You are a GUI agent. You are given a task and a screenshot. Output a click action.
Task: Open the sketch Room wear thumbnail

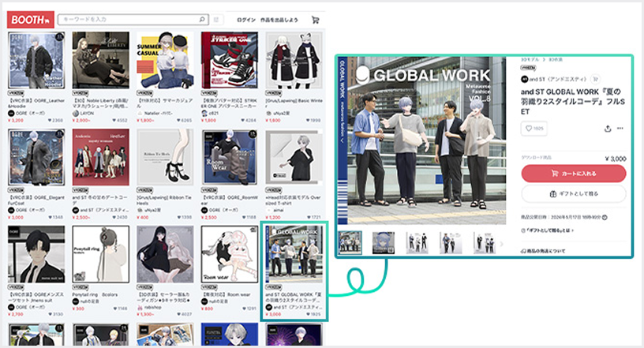tap(230, 254)
